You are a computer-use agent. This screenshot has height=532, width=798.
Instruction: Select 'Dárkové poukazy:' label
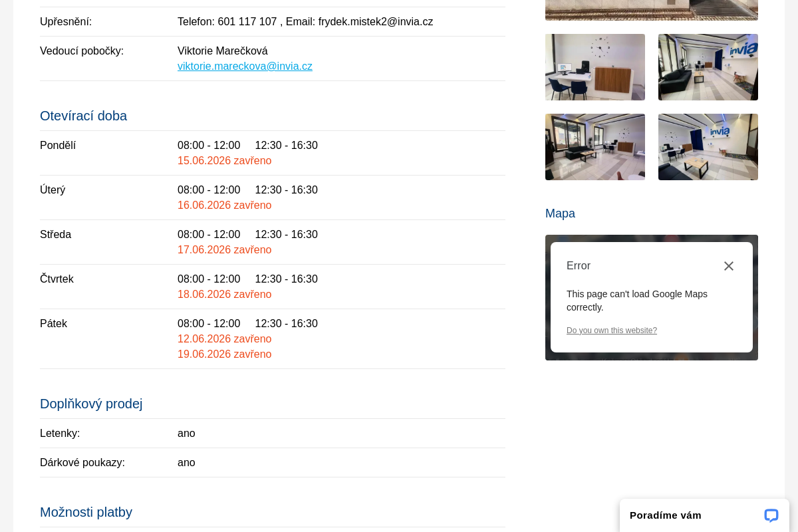coord(82,463)
